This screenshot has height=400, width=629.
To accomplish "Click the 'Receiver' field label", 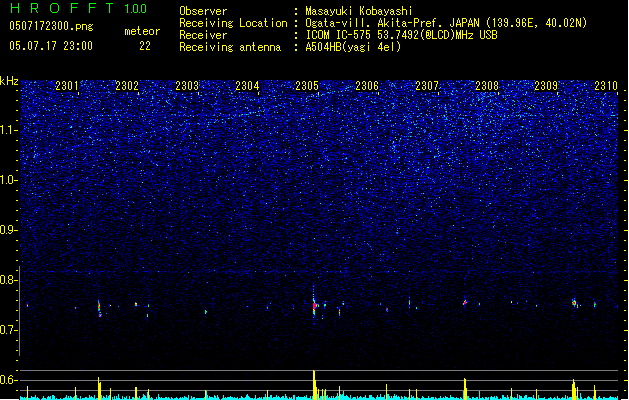I will (x=203, y=35).
